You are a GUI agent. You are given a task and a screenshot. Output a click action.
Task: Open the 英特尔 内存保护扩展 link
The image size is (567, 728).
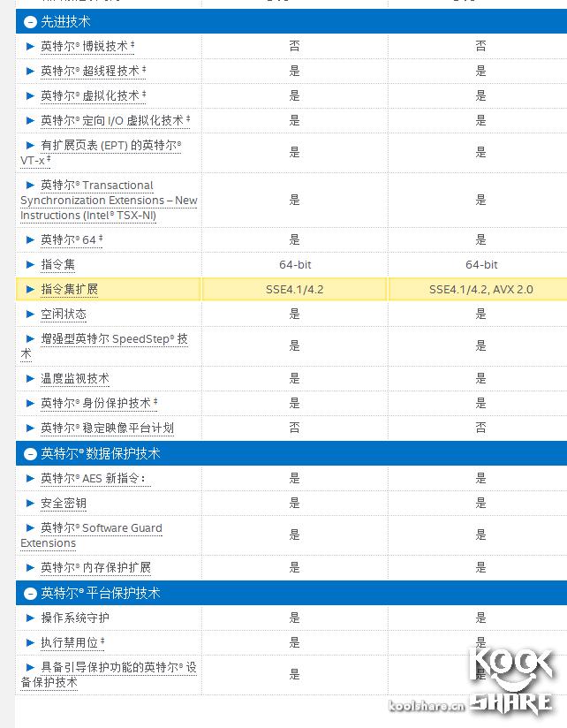tap(95, 567)
